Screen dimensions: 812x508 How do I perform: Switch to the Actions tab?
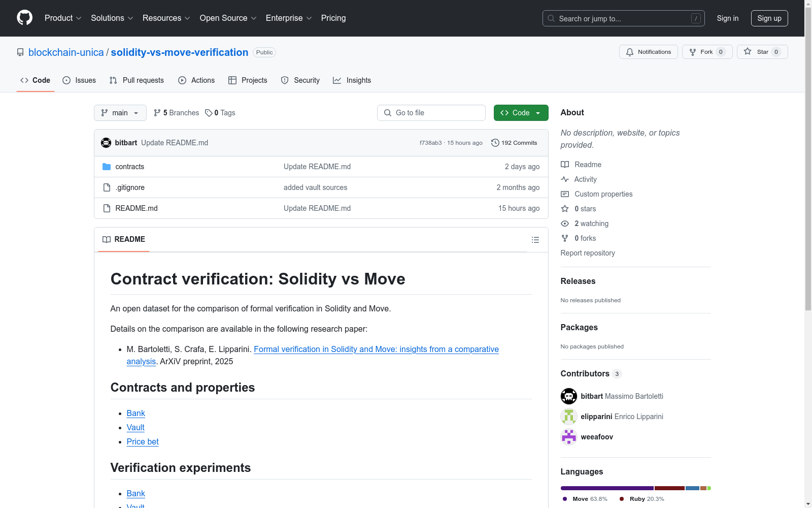[196, 80]
